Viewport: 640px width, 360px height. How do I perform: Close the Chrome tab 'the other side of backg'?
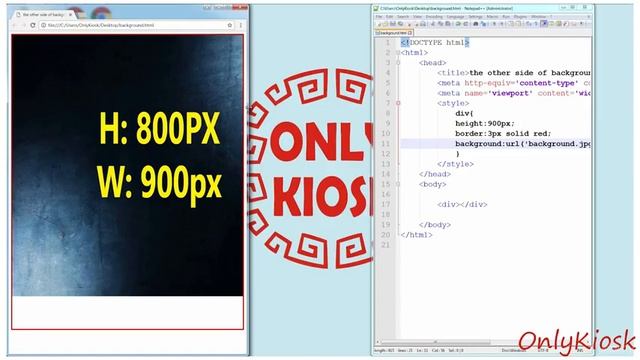pos(70,14)
